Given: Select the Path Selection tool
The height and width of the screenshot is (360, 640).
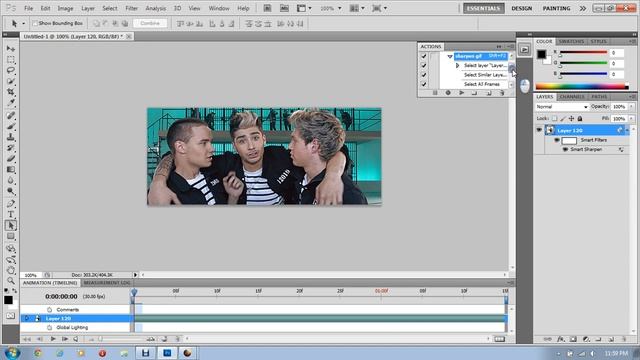Looking at the screenshot, I should click(x=11, y=225).
